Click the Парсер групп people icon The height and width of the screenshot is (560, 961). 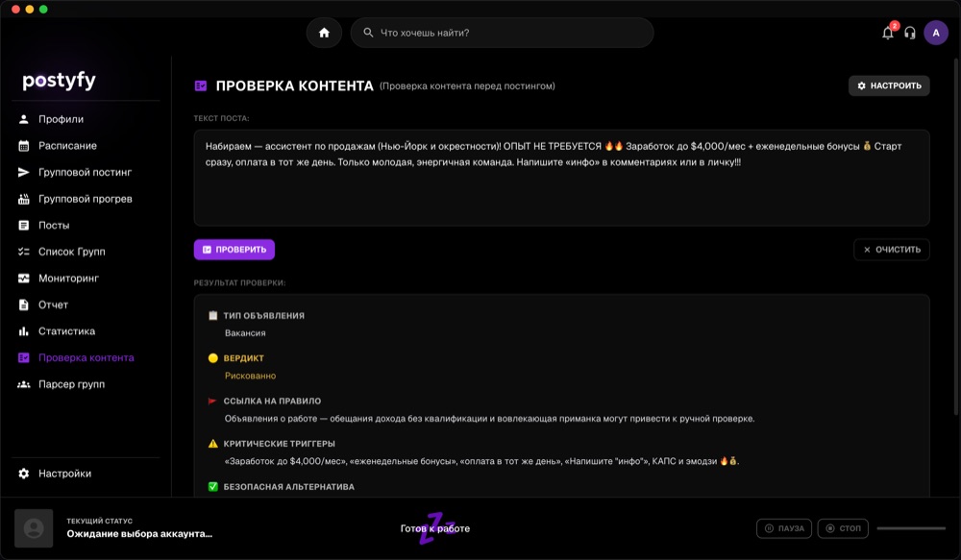coord(24,384)
